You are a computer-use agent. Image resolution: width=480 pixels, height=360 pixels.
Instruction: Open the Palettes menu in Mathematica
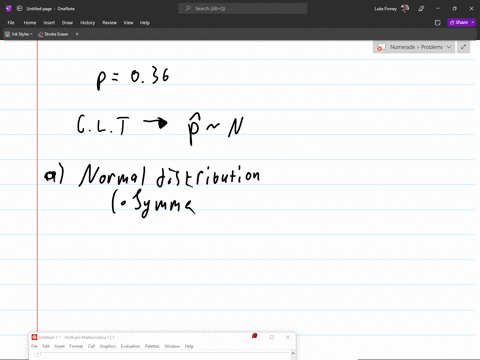coord(152,346)
